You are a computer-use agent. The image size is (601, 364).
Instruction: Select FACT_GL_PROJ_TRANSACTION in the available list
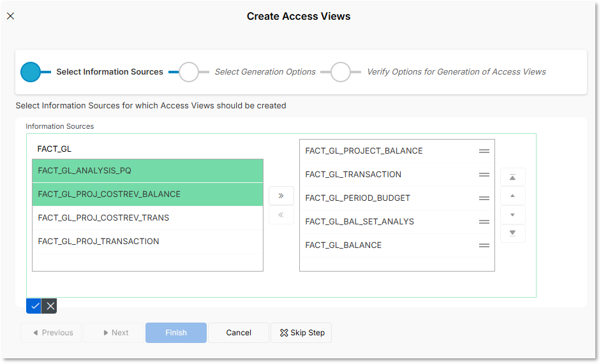pos(147,242)
